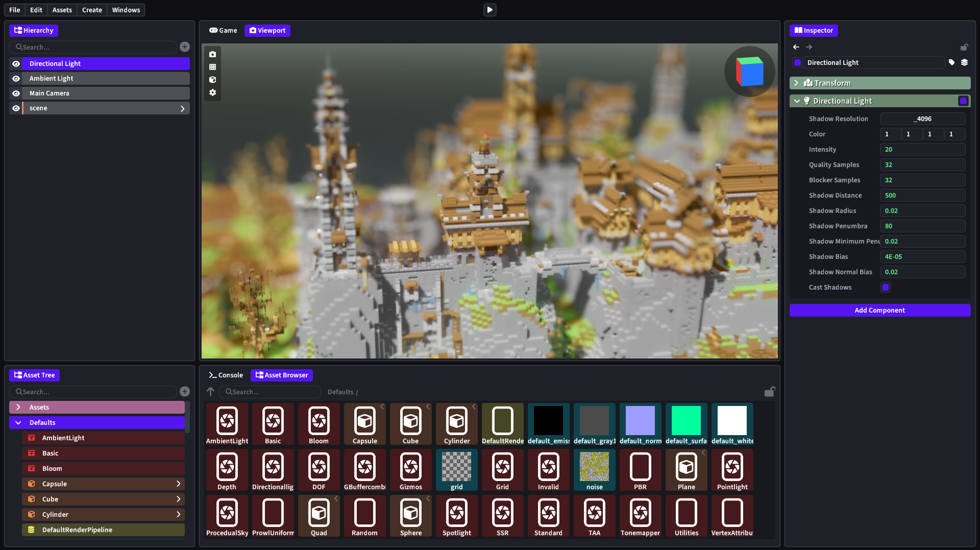Image resolution: width=980 pixels, height=550 pixels.
Task: Open the Assets menu
Action: (x=62, y=10)
